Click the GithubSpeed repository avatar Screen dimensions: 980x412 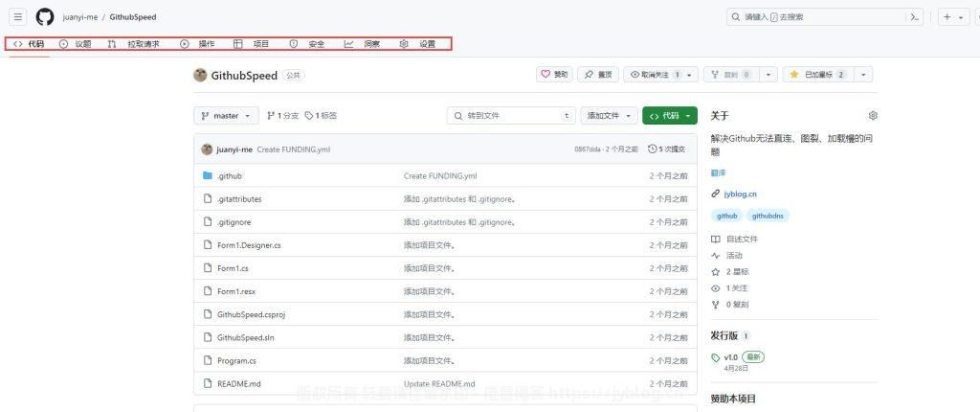coord(200,75)
